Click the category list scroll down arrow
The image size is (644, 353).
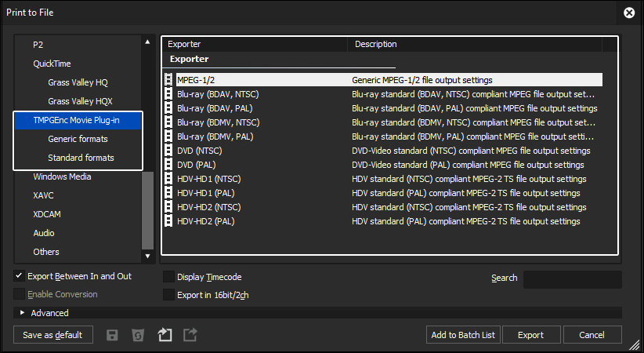coord(147,256)
